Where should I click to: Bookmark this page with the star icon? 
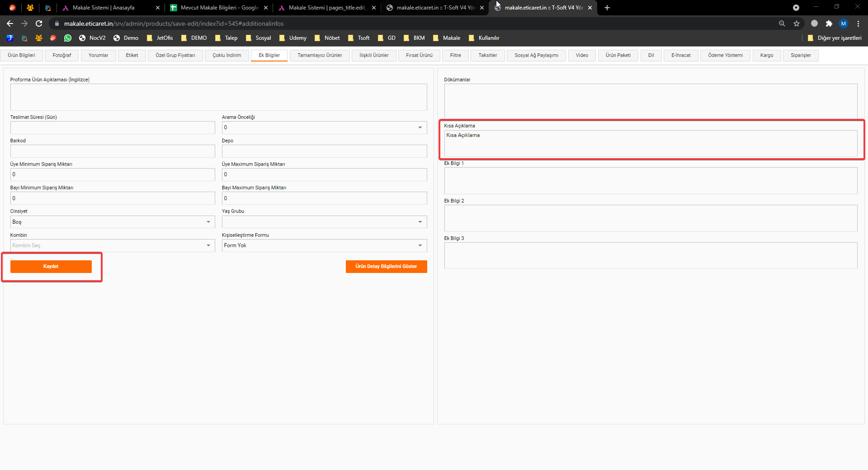(797, 23)
